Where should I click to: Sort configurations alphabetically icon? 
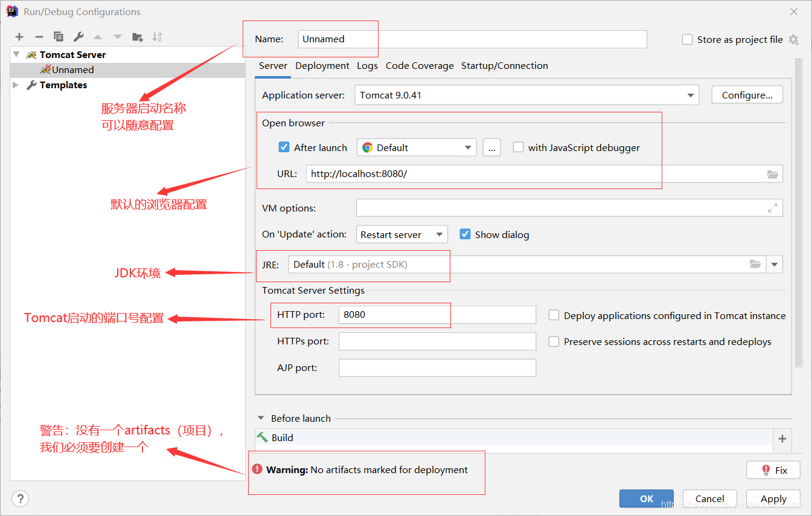tap(157, 37)
